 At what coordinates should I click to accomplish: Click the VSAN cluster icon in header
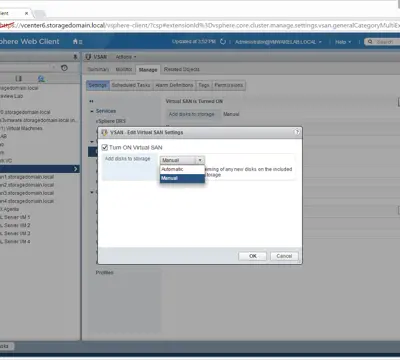pyautogui.click(x=88, y=57)
